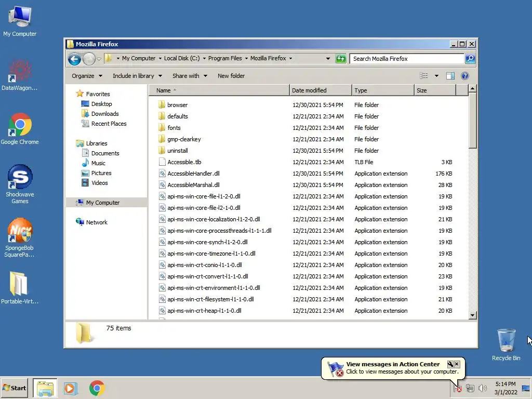Open DataWagon desktop shortcut
Screen dimensions: 532x399
(x=20, y=75)
